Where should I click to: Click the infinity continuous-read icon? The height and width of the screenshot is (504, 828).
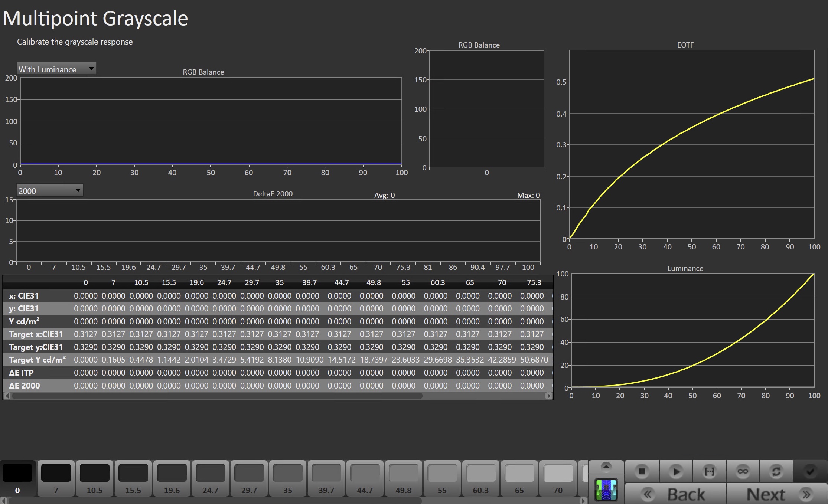pos(743,471)
